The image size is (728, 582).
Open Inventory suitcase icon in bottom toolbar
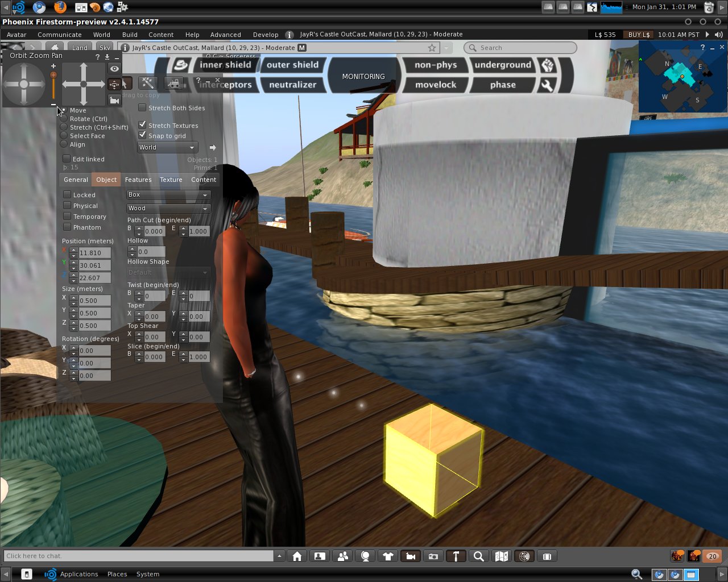(547, 556)
